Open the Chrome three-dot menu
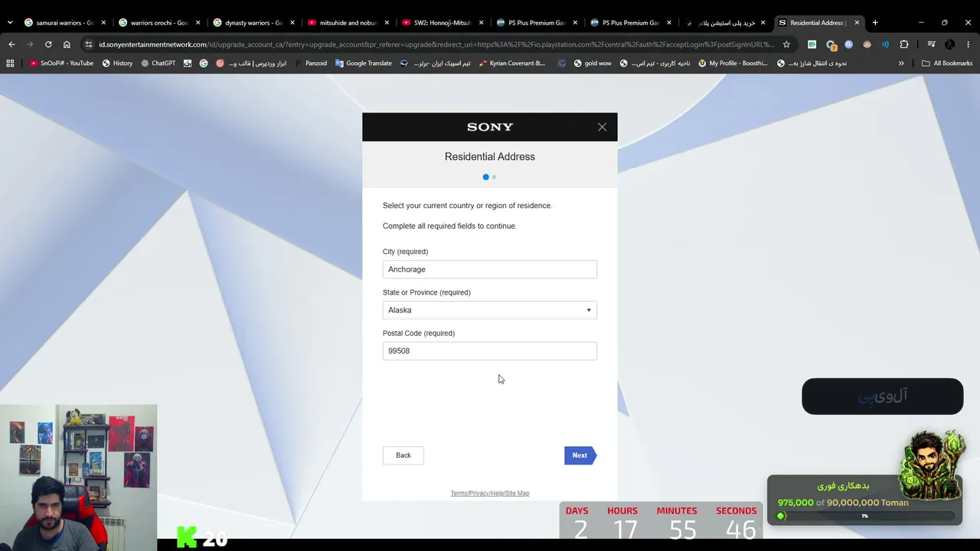Viewport: 980px width, 551px height. click(x=968, y=44)
